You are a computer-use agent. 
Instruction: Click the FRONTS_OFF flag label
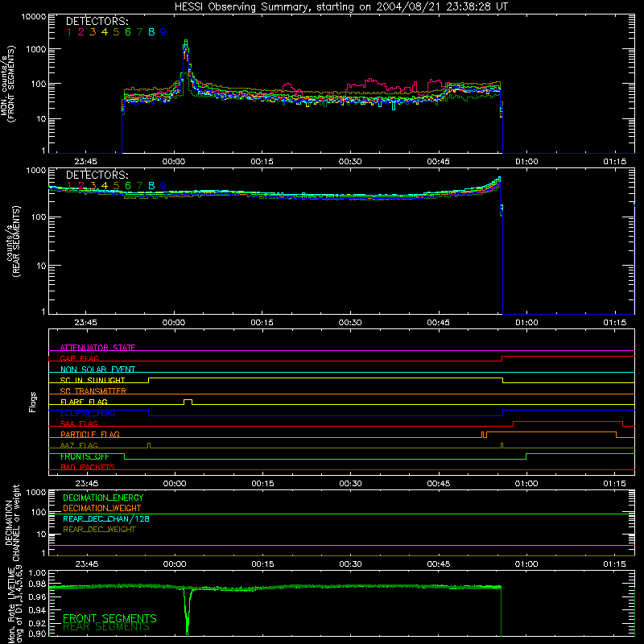point(85,456)
